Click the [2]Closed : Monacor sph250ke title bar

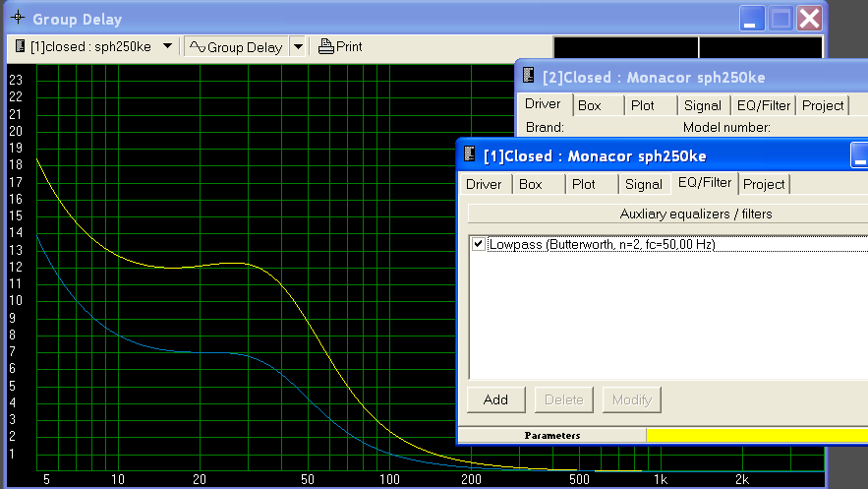click(x=692, y=77)
